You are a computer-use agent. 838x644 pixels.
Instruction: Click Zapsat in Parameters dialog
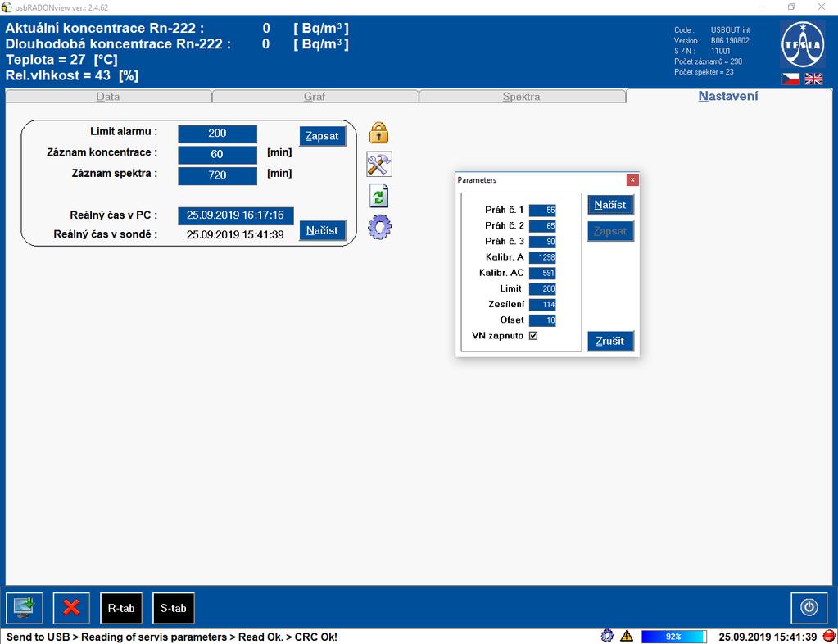[x=610, y=231]
